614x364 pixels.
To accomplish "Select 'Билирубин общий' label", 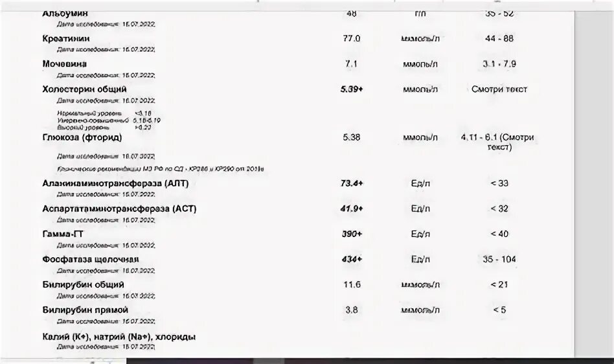I will [x=83, y=285].
